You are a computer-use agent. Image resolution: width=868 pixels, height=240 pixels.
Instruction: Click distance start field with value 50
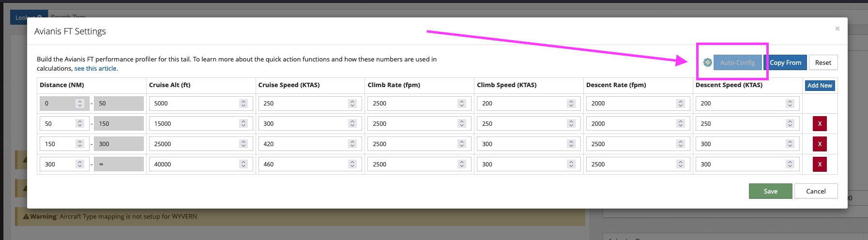click(64, 123)
